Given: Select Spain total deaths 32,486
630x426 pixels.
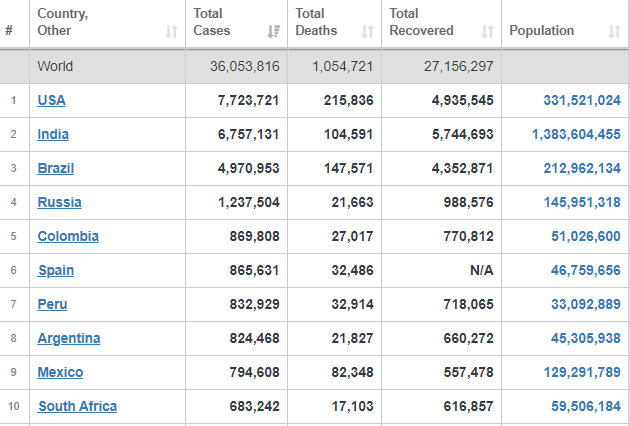Looking at the screenshot, I should tap(352, 270).
